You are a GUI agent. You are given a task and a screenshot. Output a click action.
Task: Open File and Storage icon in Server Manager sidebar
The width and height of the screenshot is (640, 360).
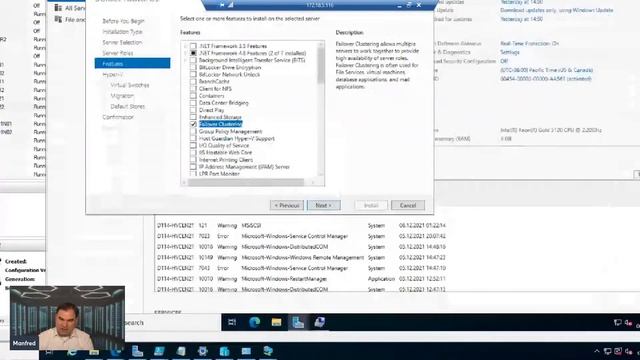click(x=58, y=19)
